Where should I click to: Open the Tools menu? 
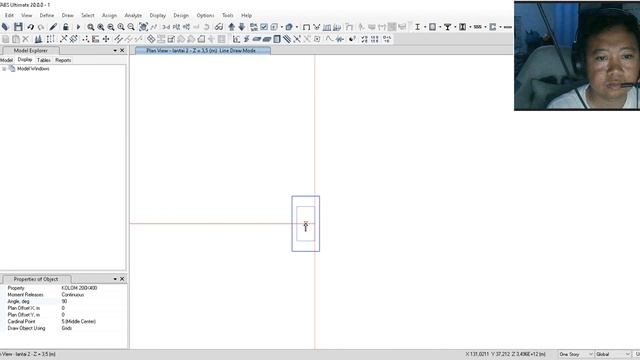(x=228, y=16)
